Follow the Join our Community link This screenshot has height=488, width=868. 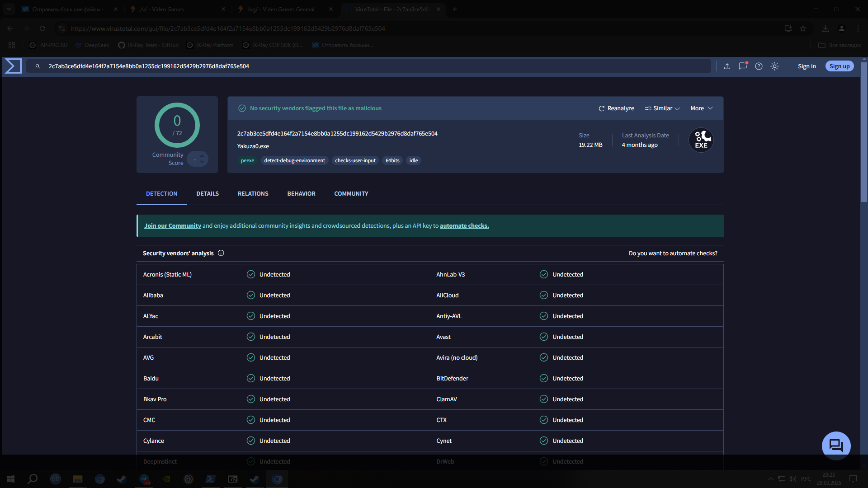point(173,226)
